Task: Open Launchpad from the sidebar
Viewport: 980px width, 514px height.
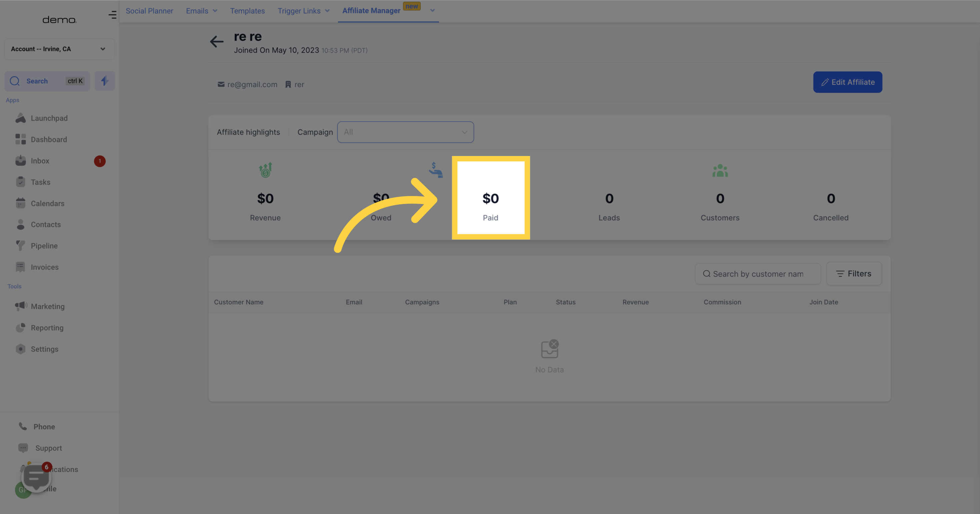Action: [x=49, y=118]
